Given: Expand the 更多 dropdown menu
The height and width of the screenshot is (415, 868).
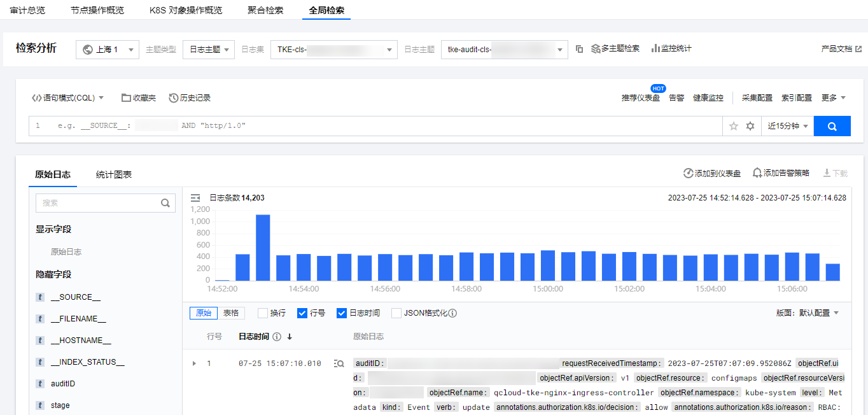Looking at the screenshot, I should click(834, 98).
